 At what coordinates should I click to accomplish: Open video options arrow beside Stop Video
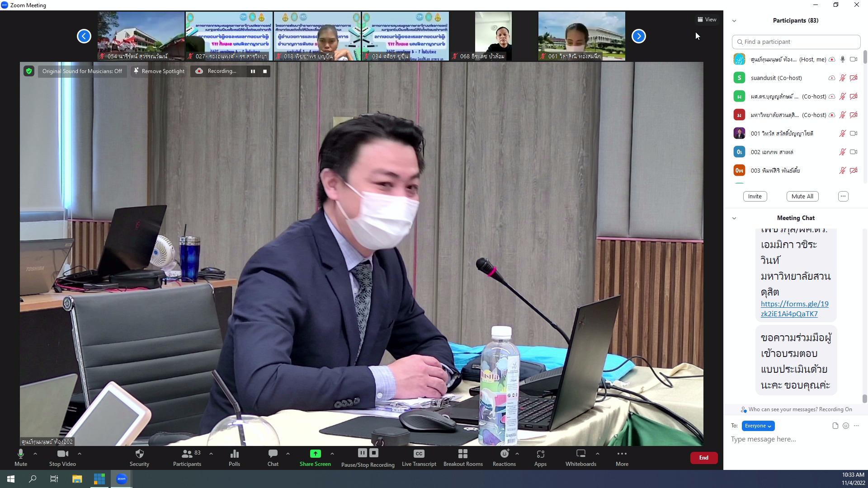pyautogui.click(x=80, y=454)
